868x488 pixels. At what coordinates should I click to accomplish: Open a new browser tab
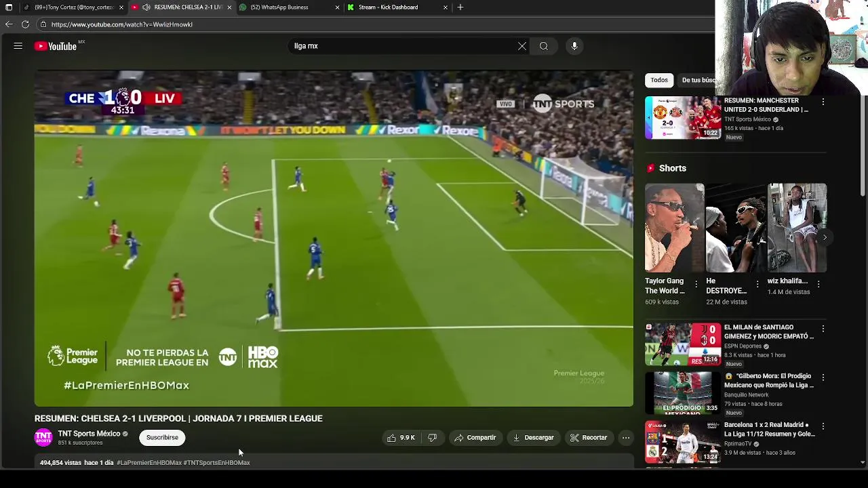coord(460,7)
